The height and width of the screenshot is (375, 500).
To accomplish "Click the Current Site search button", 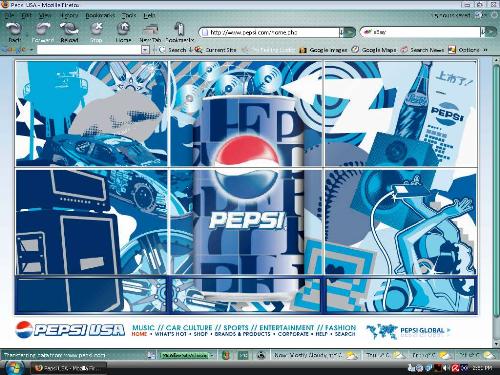I will (x=216, y=50).
